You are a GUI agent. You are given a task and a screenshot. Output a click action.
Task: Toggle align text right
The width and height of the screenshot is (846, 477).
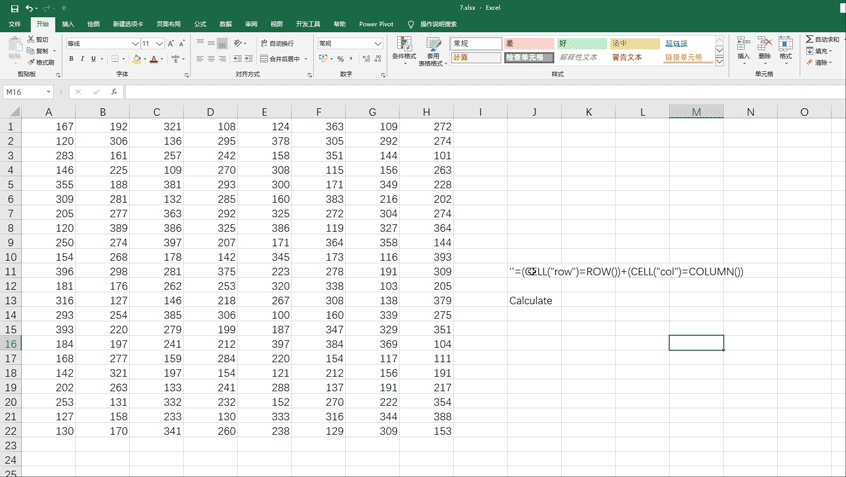pyautogui.click(x=222, y=59)
